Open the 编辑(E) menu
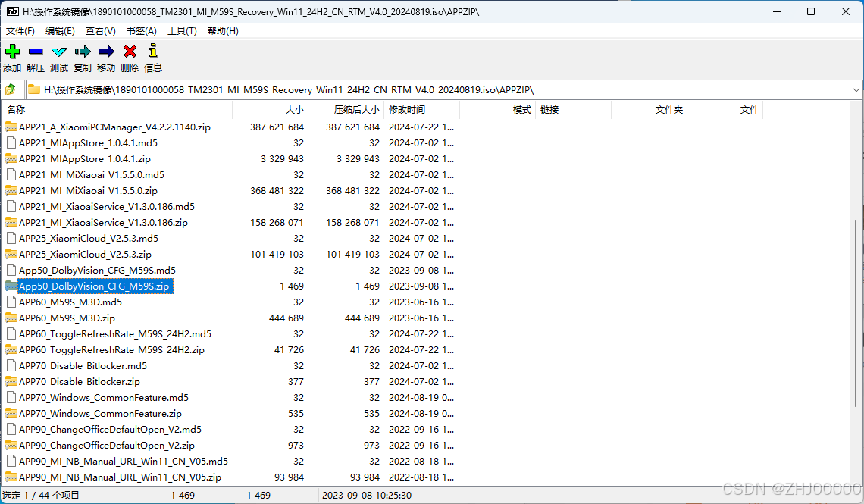 pos(60,31)
